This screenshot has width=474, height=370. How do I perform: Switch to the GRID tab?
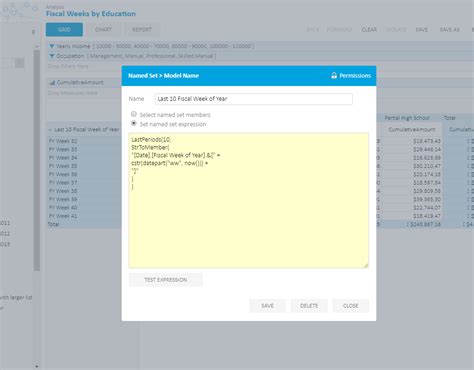pyautogui.click(x=64, y=30)
